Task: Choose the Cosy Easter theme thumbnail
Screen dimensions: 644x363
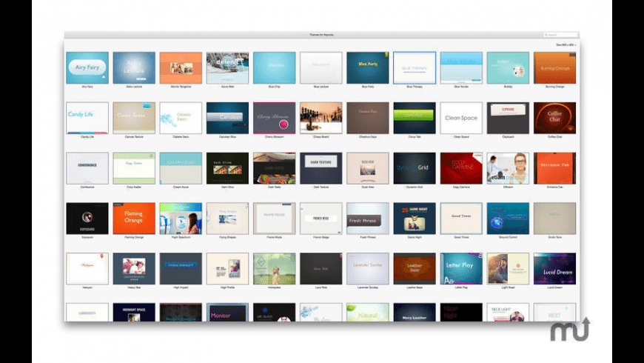Action: pyautogui.click(x=134, y=168)
